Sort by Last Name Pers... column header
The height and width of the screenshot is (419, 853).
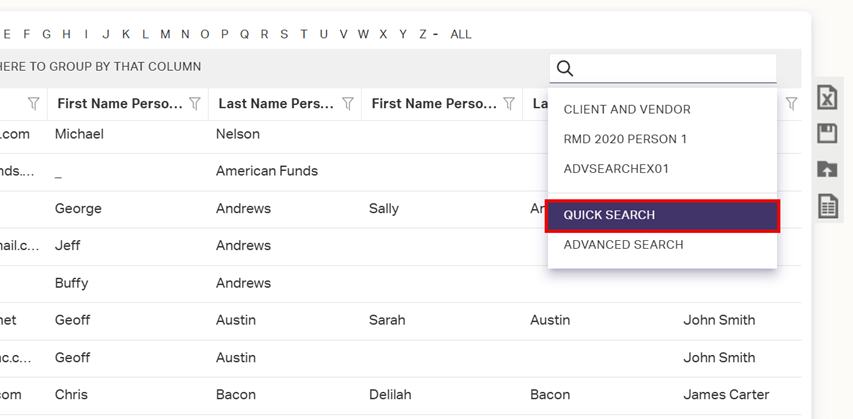[x=274, y=103]
